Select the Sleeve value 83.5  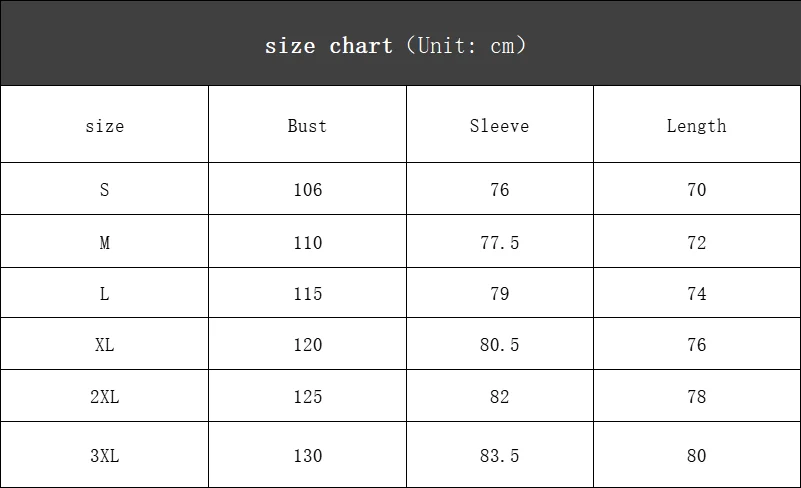(499, 455)
